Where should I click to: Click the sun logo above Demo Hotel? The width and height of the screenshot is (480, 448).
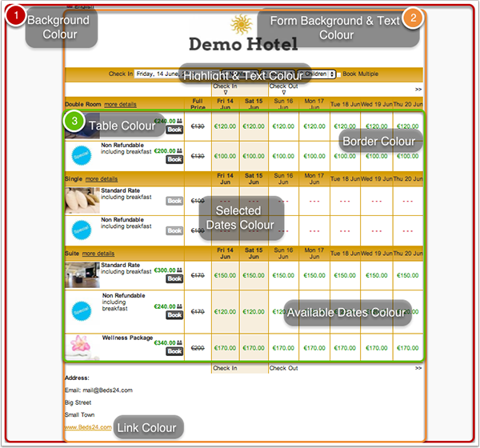click(242, 24)
